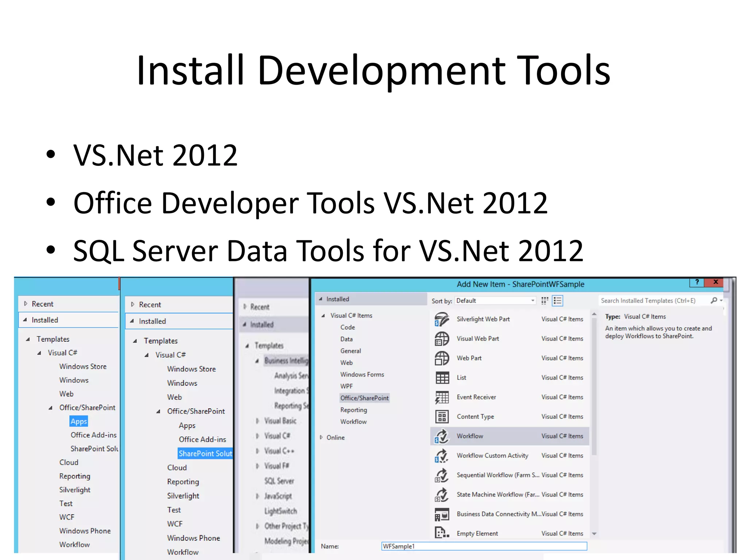Click the Business Data Connectivity Model icon

442,514
